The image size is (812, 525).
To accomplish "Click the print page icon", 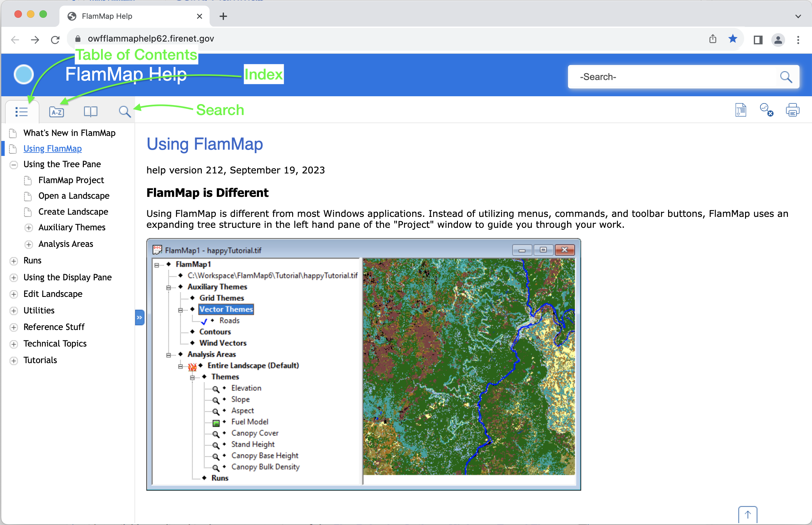I will tap(793, 110).
